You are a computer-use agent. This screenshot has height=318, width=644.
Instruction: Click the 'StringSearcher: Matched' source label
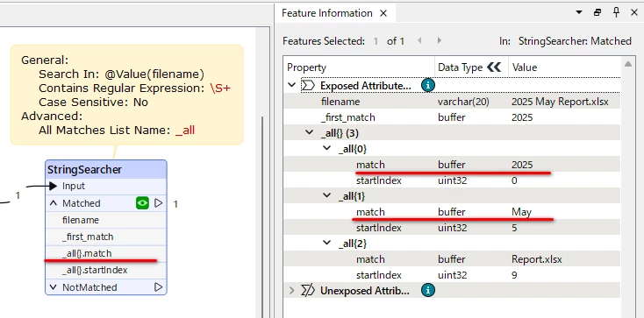point(575,41)
